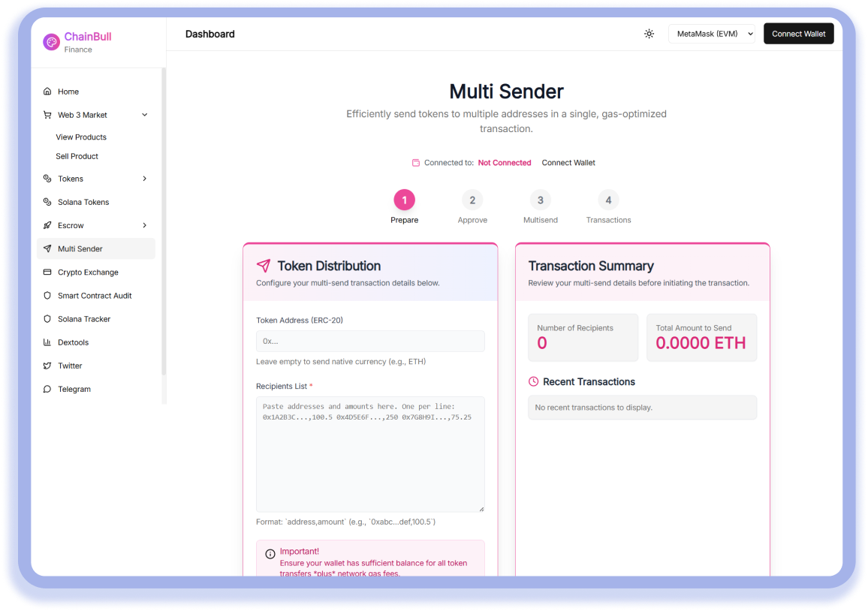Click the Dextools chart icon
This screenshot has width=868, height=611.
(x=48, y=342)
